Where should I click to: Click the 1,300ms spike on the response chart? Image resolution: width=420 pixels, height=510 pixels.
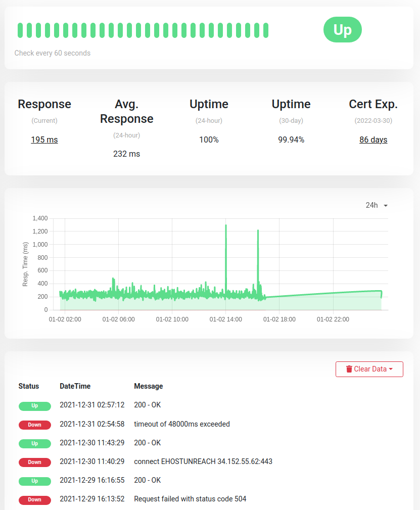coord(225,225)
